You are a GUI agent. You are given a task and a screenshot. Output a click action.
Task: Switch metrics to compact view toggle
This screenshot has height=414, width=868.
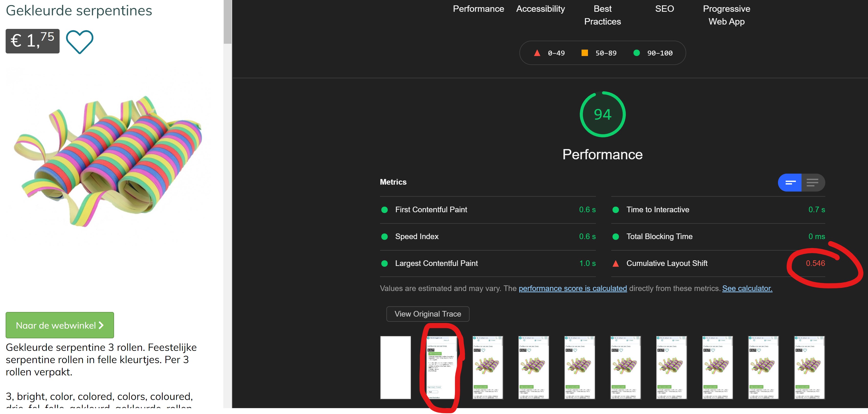point(790,183)
